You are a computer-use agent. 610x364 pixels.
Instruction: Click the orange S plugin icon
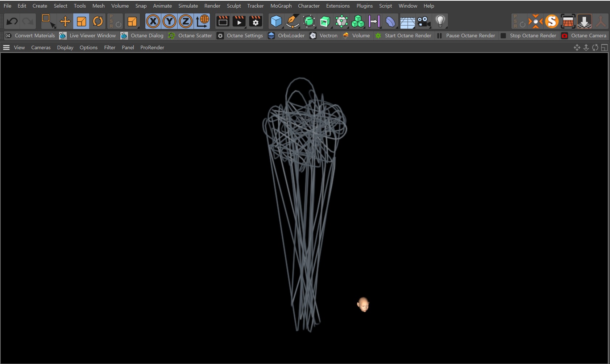(x=552, y=21)
